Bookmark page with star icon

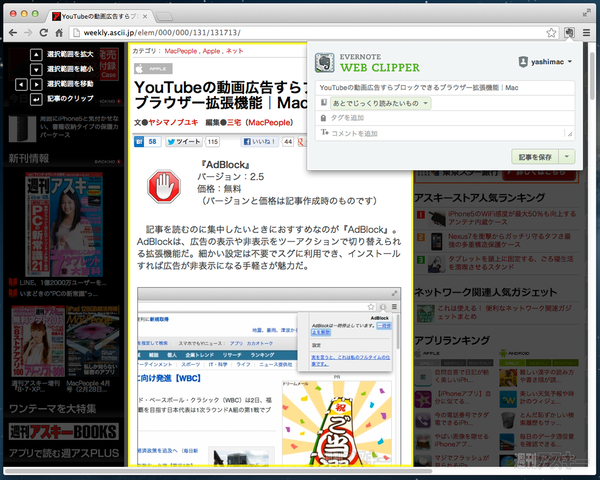(551, 33)
